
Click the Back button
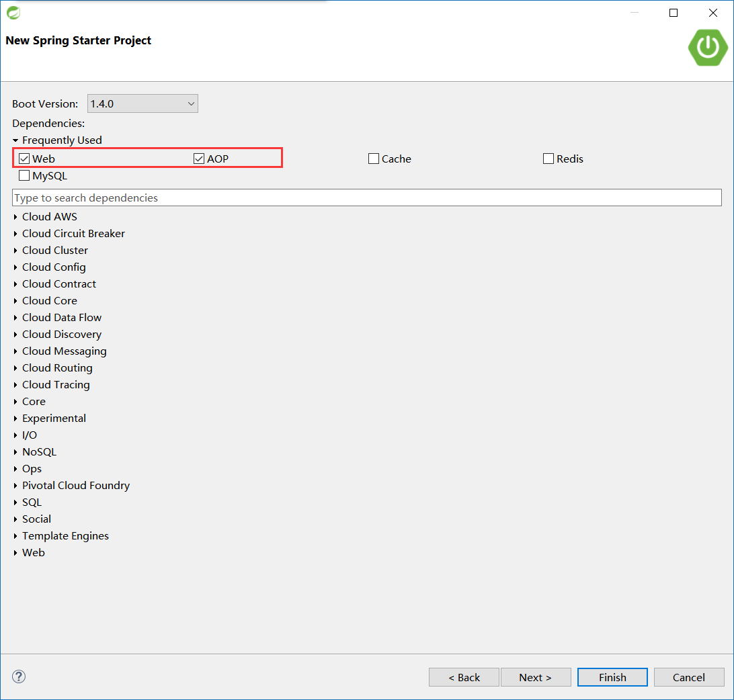click(464, 677)
